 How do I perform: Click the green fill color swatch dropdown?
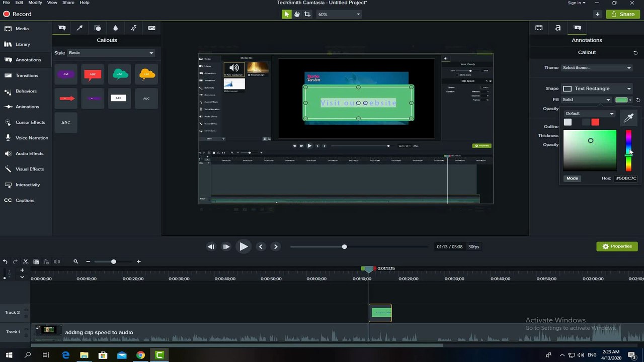(624, 100)
